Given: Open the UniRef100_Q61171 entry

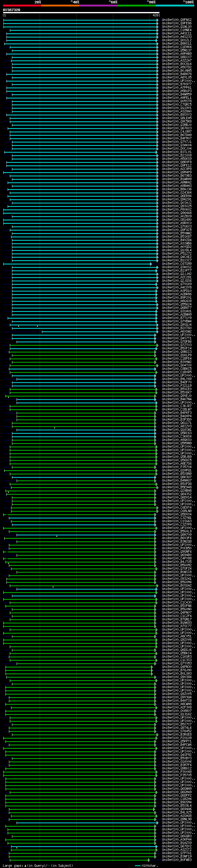Looking at the screenshot, I should coord(177,423).
